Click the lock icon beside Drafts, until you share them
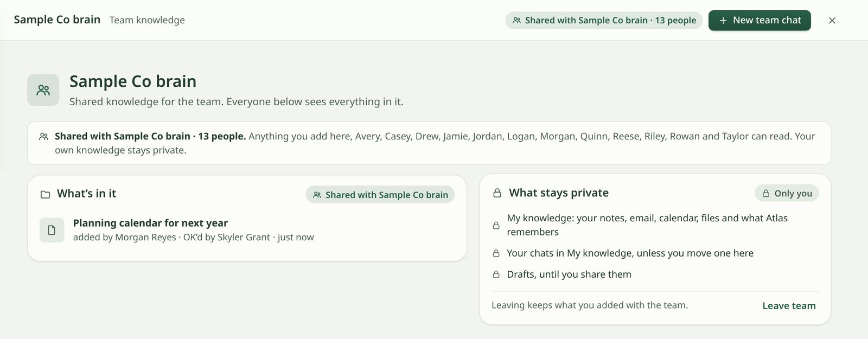Viewport: 868px width, 339px height. point(496,274)
